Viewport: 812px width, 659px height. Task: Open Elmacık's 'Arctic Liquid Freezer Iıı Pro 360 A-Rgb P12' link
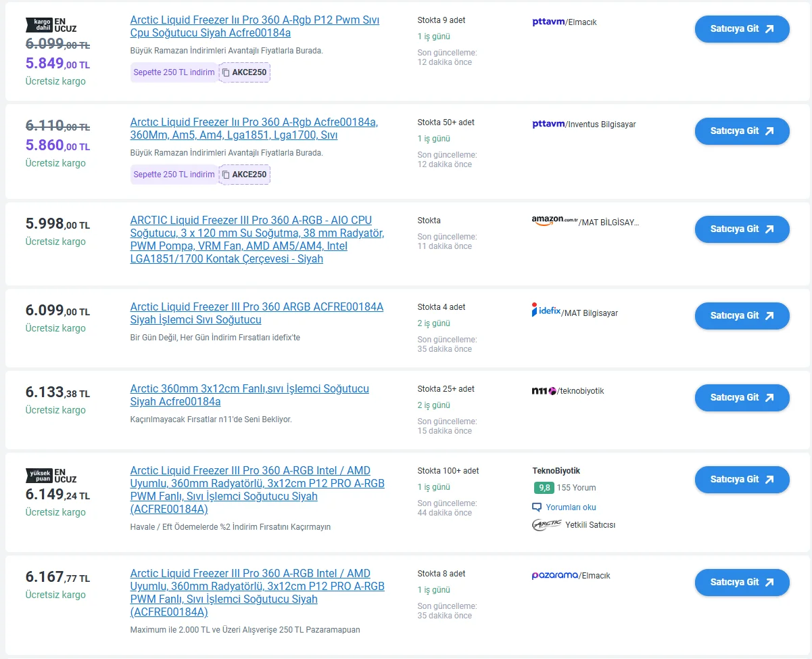click(x=255, y=26)
